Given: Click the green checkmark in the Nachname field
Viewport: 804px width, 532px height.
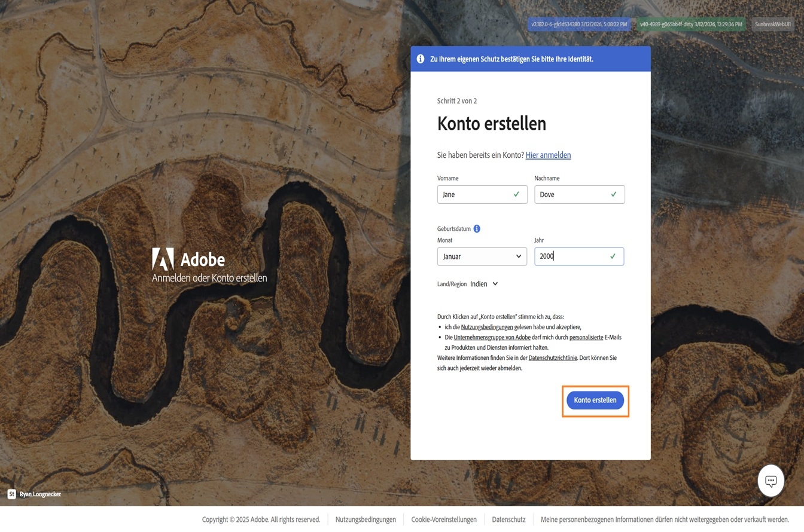Looking at the screenshot, I should (613, 194).
